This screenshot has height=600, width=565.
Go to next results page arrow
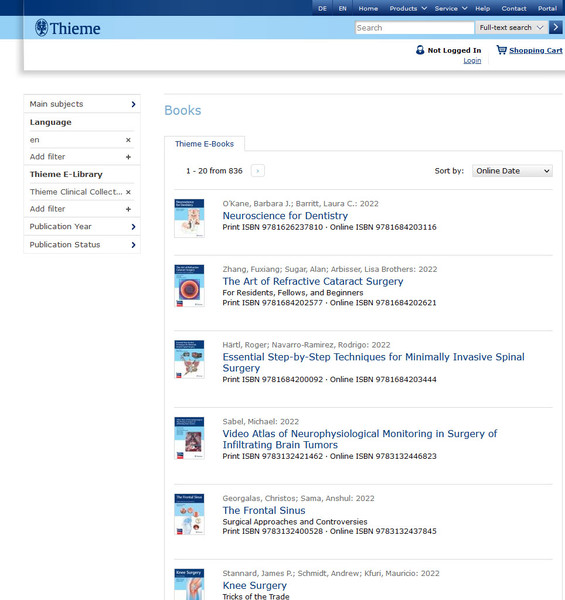click(258, 171)
